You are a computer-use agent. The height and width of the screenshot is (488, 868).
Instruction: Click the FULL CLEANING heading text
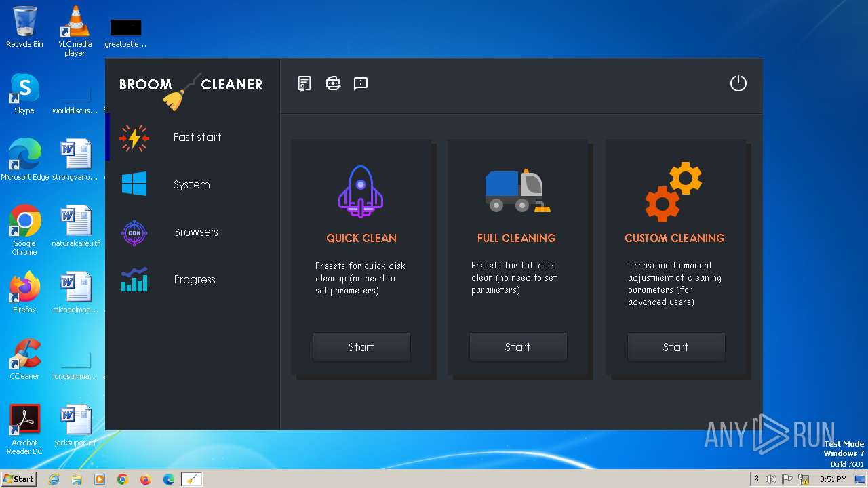[x=517, y=238]
